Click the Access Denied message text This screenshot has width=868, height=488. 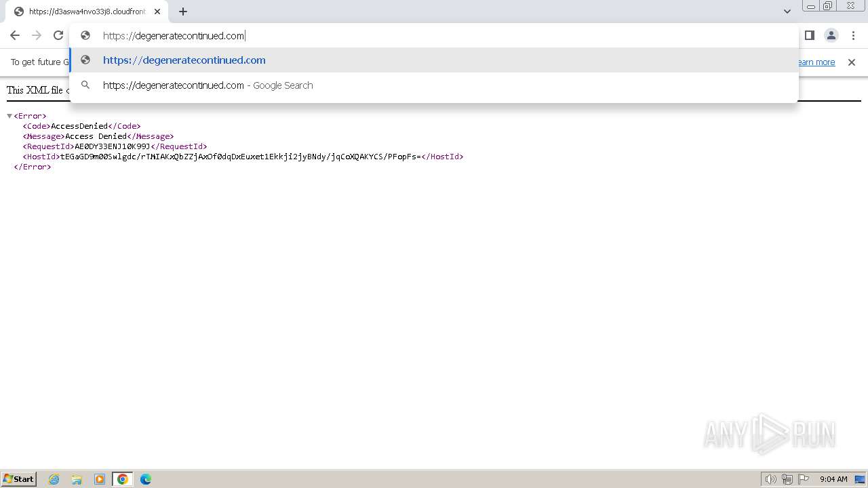click(x=96, y=136)
